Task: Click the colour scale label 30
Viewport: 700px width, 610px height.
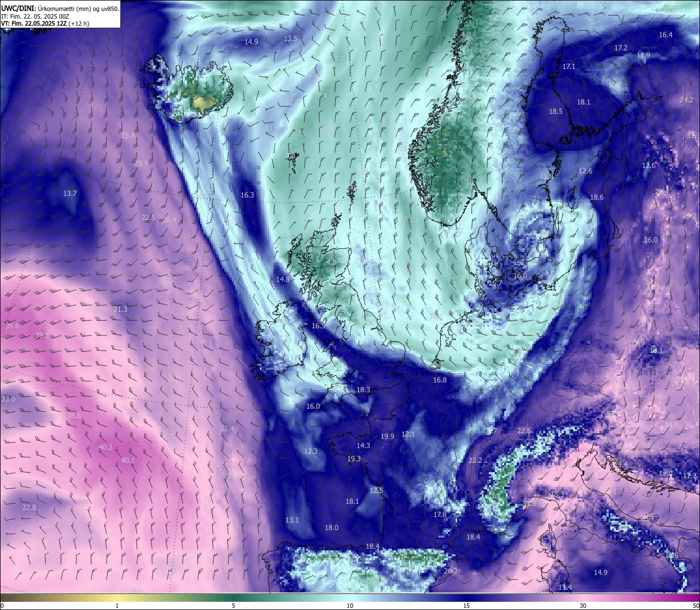Action: (x=583, y=606)
